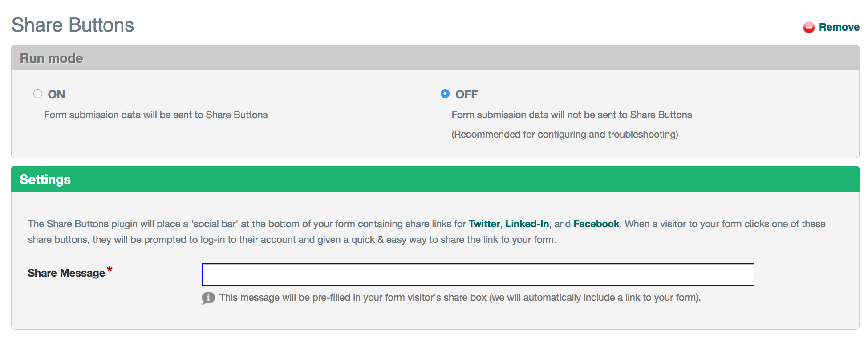Click the 'Recommended for configuring and troubleshooting' note
868x344 pixels.
coord(564,135)
